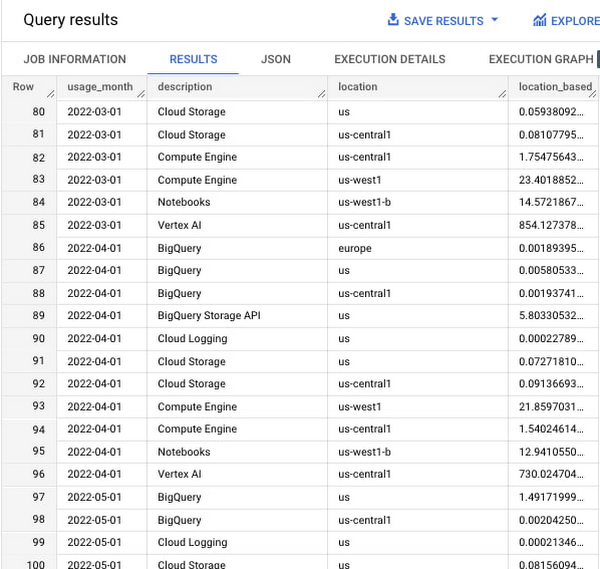The image size is (600, 569).
Task: Click the usage_month column resize handle
Action: coord(141,94)
